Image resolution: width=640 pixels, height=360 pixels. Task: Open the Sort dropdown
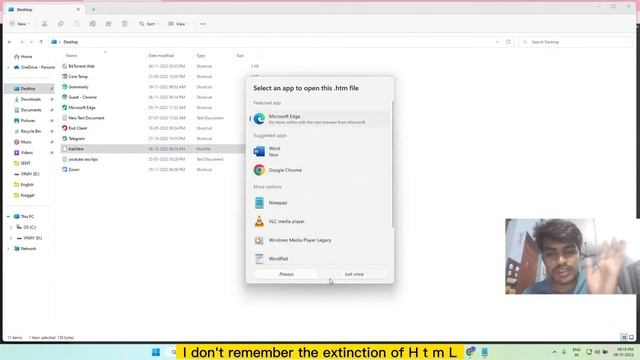149,24
